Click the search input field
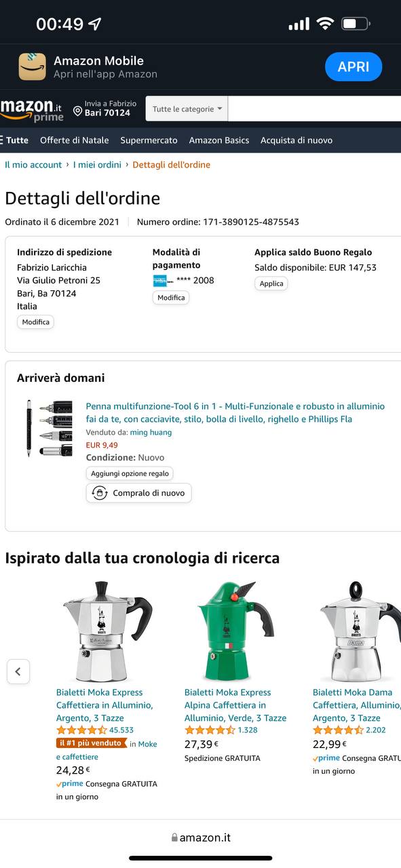Image resolution: width=401 pixels, height=868 pixels. point(315,109)
